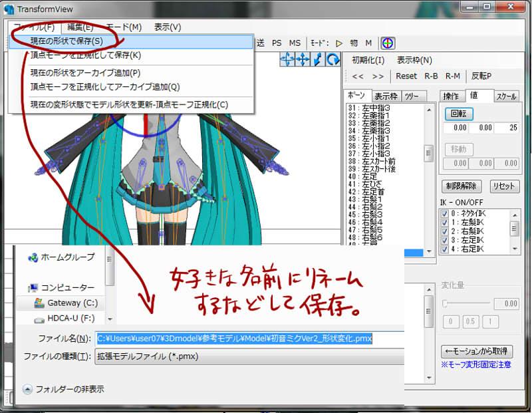532x413 pixels.
Task: Toggle the colored axis gizmo toolbar icon
Action: [388, 43]
